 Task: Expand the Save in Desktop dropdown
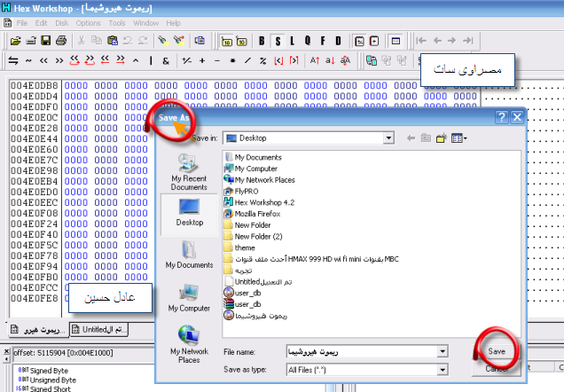point(388,138)
